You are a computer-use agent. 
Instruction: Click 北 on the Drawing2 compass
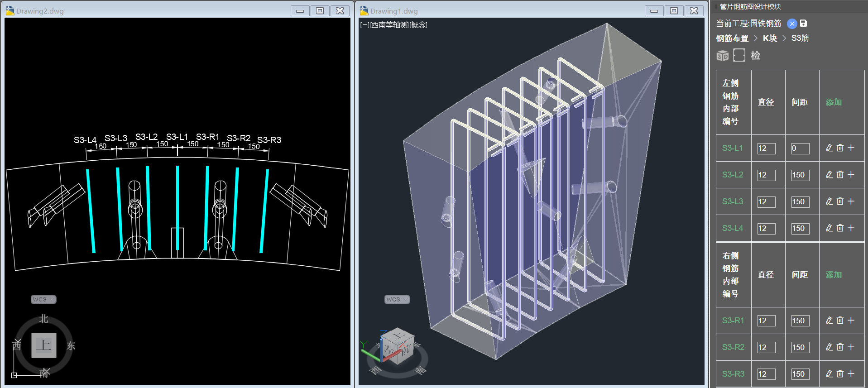pos(44,319)
